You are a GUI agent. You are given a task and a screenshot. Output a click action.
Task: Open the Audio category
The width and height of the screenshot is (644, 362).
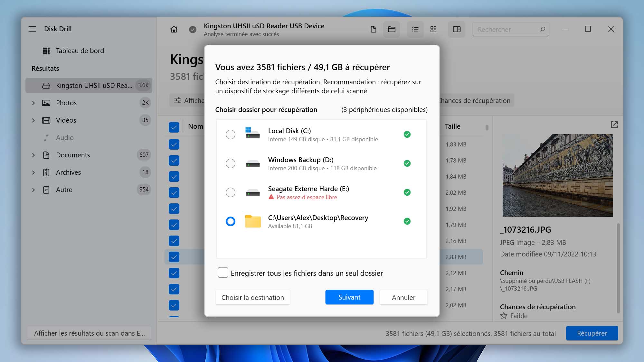pos(65,138)
